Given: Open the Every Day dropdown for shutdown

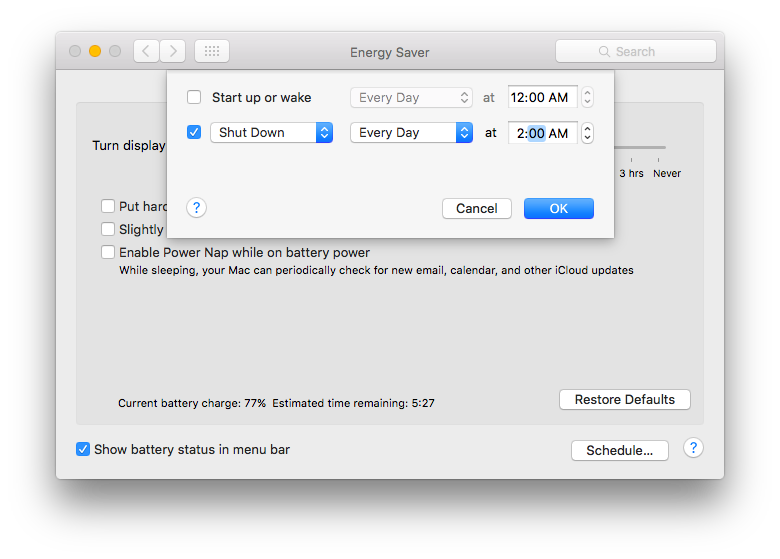Looking at the screenshot, I should [x=411, y=132].
